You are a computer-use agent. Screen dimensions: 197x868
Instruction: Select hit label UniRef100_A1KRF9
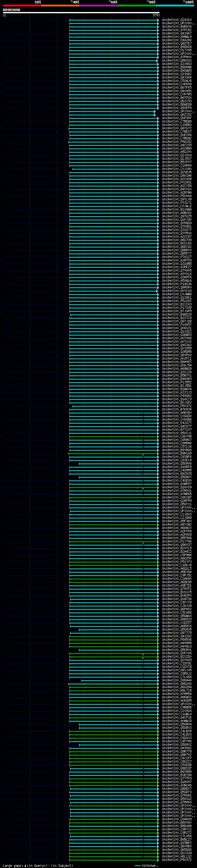176,467
